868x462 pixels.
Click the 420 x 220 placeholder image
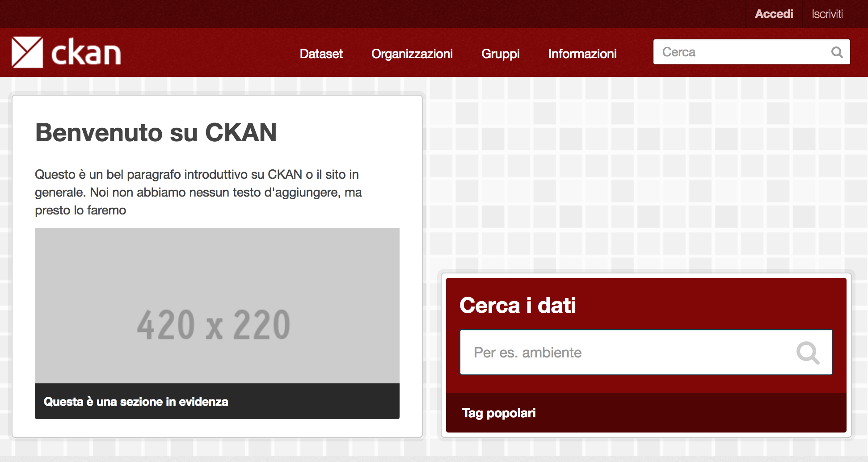coord(217,306)
